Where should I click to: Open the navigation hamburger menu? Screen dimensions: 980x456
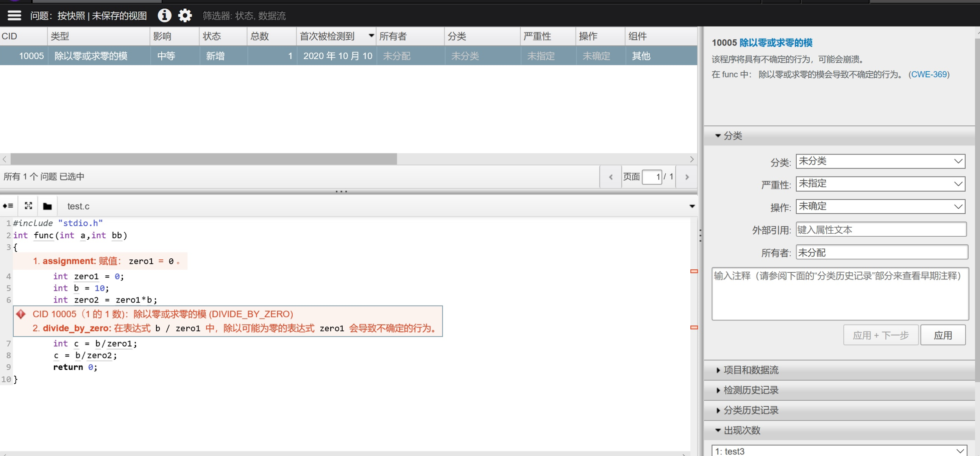pos(14,15)
